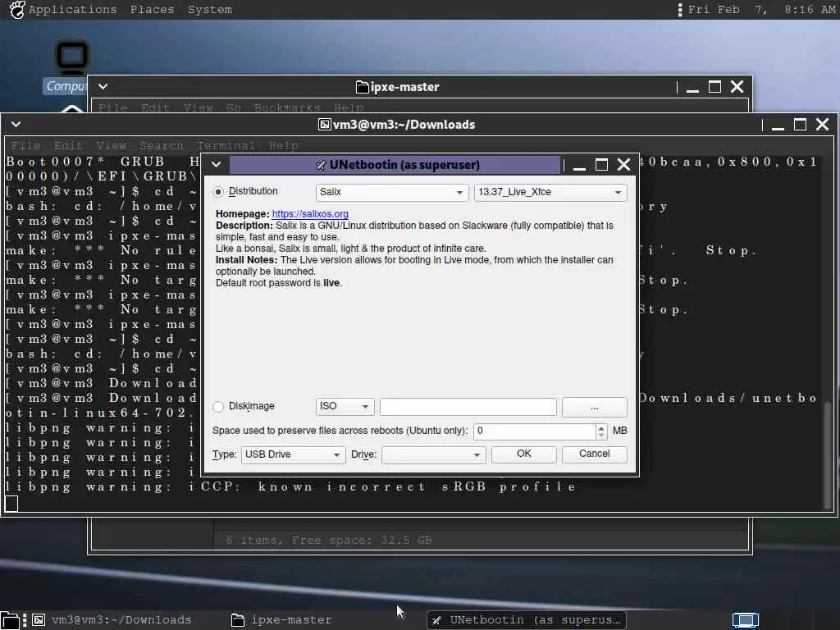This screenshot has height=630, width=840.
Task: Close the vm3@vm3 terminal window
Action: pyautogui.click(x=822, y=125)
